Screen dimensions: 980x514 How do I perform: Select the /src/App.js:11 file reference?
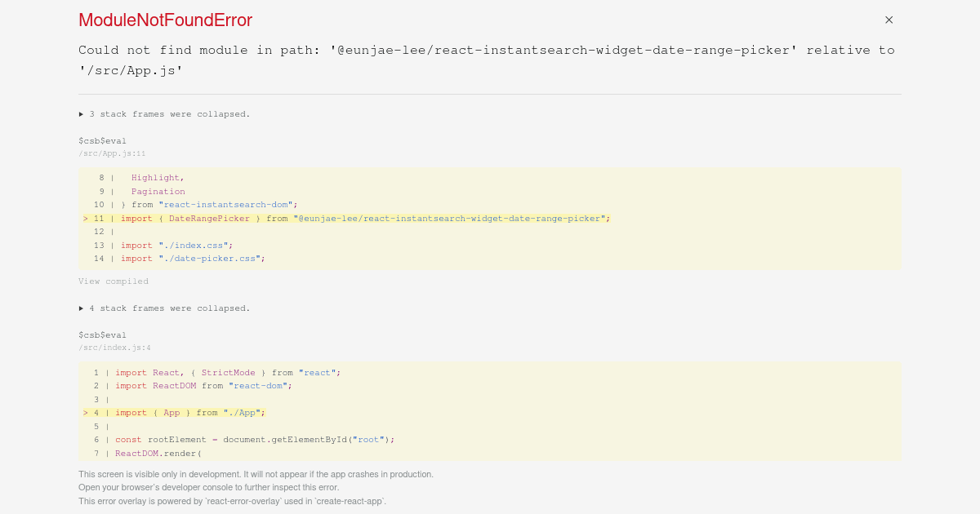tap(113, 153)
